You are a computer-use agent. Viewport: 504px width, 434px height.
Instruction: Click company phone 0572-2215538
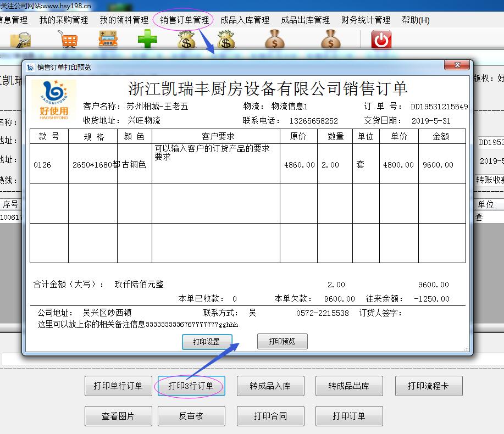(x=323, y=313)
